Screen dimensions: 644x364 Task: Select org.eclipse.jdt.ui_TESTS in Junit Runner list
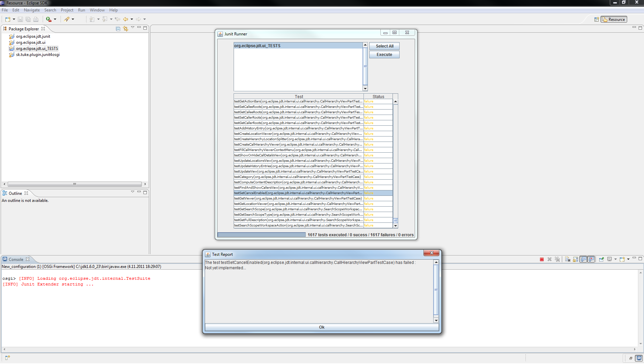[298, 46]
